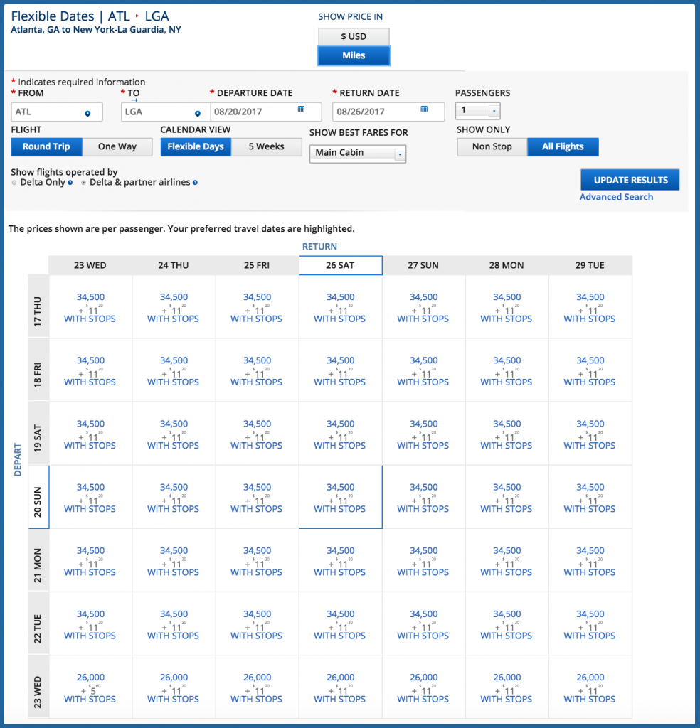
Task: Select Delta & partner airlines radio button
Action: point(84,183)
